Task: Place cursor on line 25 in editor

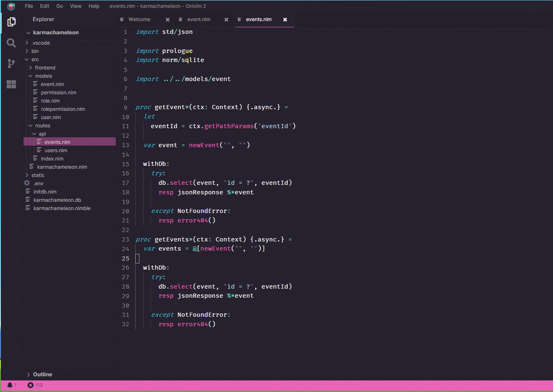Action: pos(138,258)
